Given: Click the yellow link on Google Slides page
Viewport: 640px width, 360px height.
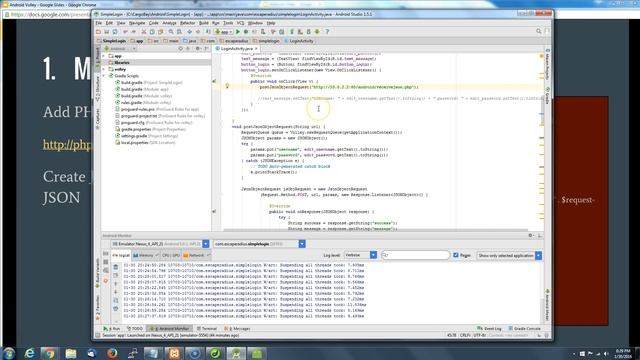Looking at the screenshot, I should point(67,144).
